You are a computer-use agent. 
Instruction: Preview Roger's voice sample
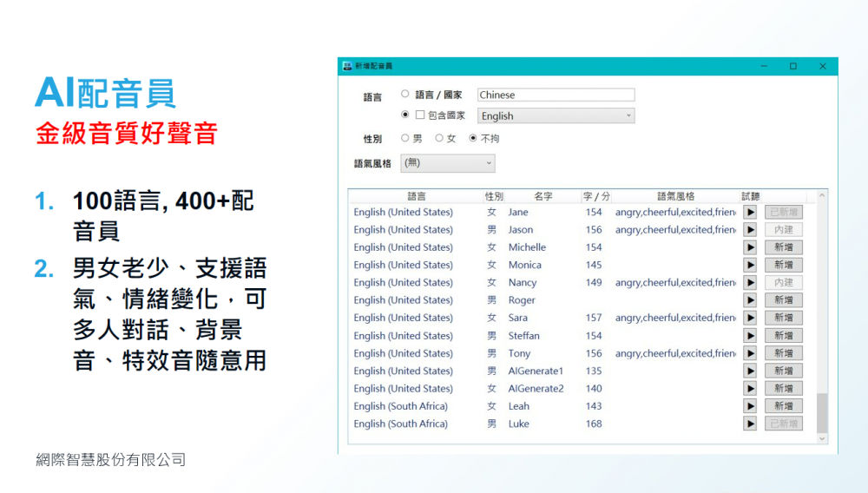point(750,300)
